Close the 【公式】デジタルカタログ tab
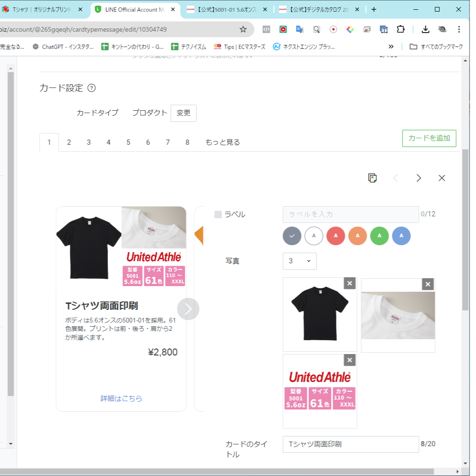Image resolution: width=476 pixels, height=476 pixels. click(x=357, y=9)
